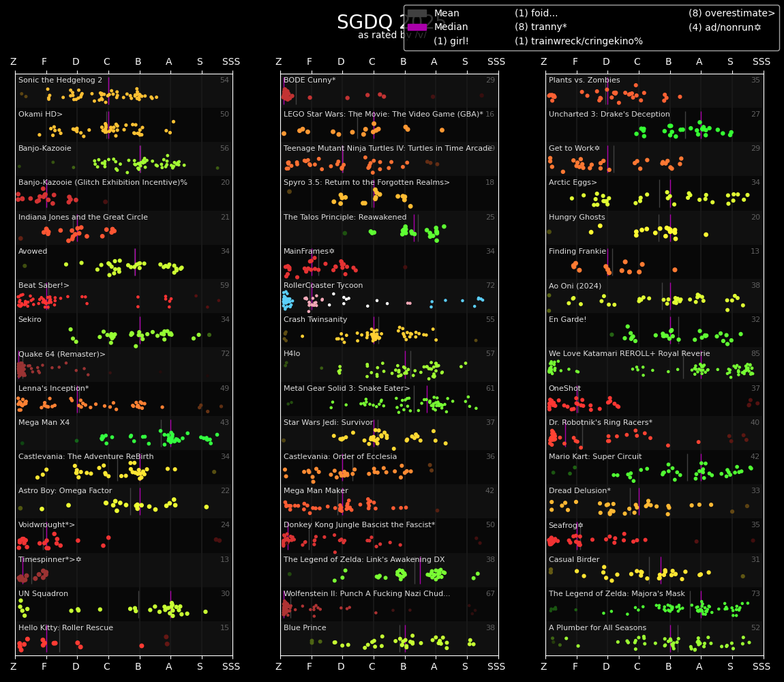Viewport: 784px width, 682px height.
Task: Click 'Indiana Jones and the Great Circle' title
Action: [x=83, y=217]
